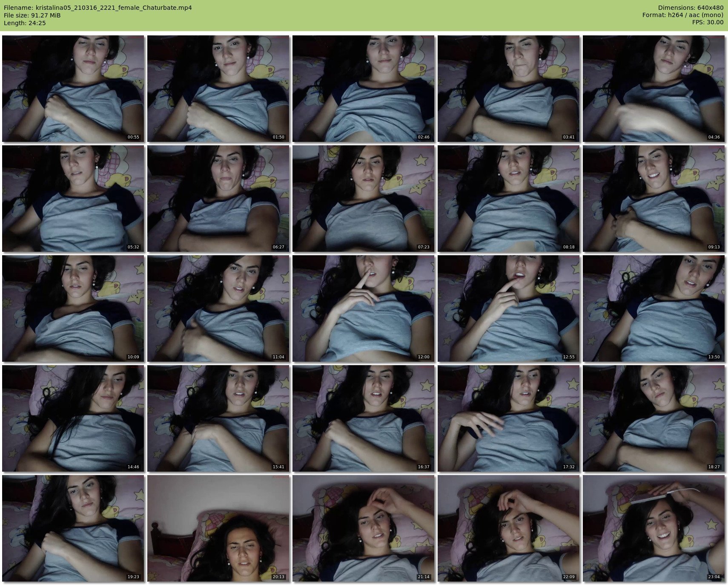Screen dimensions: 728x585
Task: Select the 12:55 thumbnail
Action: pos(508,308)
